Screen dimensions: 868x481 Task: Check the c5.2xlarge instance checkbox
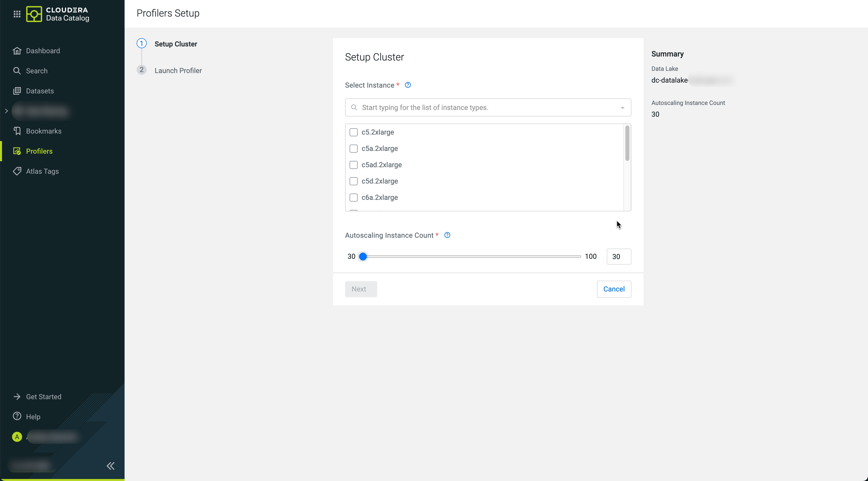click(353, 132)
